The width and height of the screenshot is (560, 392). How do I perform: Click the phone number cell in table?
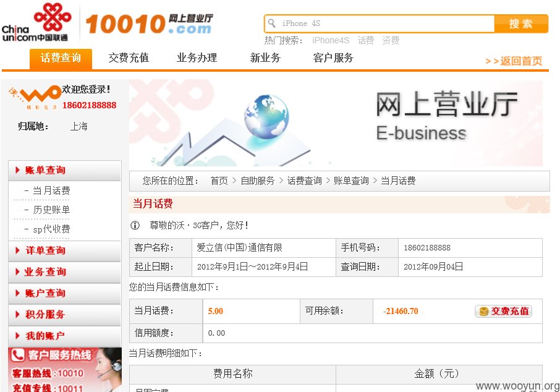click(470, 248)
